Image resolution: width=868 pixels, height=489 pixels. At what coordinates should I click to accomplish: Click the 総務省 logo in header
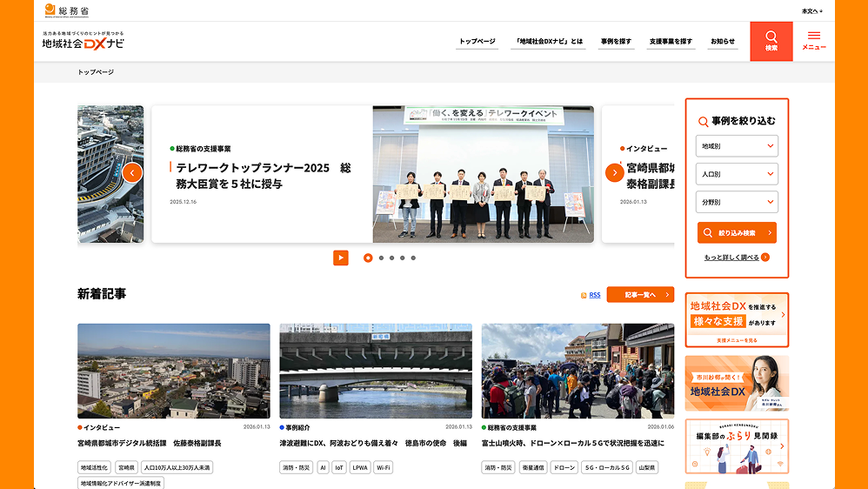click(x=68, y=10)
